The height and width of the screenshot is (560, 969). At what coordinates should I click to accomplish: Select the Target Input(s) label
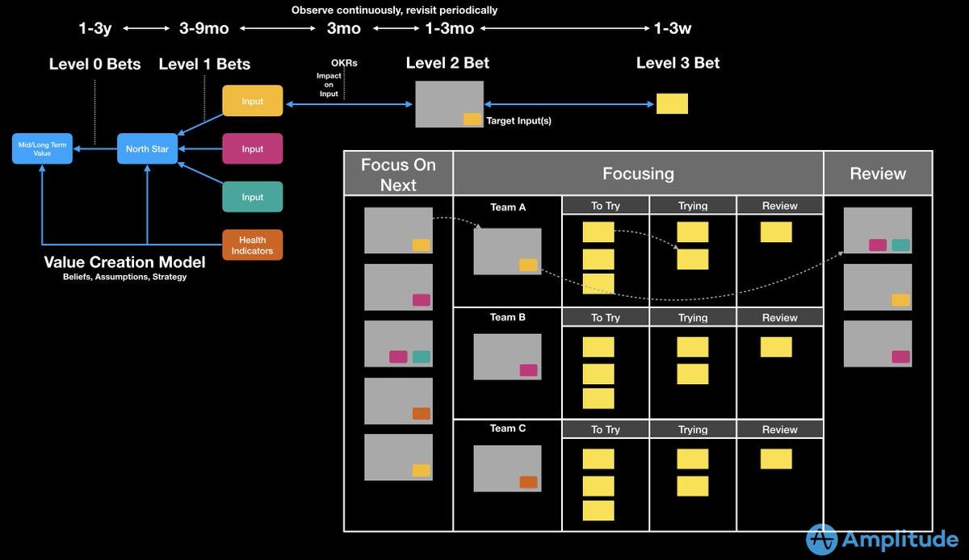tap(518, 121)
